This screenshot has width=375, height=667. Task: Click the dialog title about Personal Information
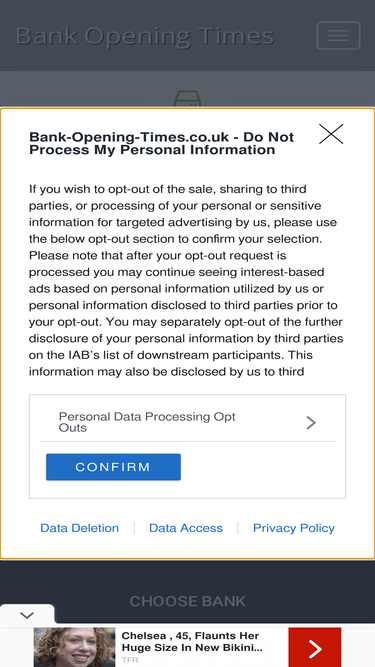(162, 143)
